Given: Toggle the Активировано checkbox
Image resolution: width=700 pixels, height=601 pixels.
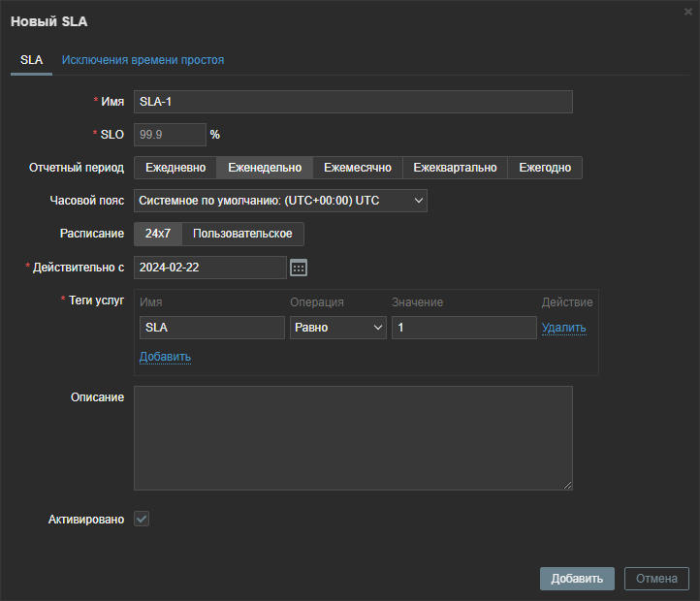Looking at the screenshot, I should pos(142,520).
